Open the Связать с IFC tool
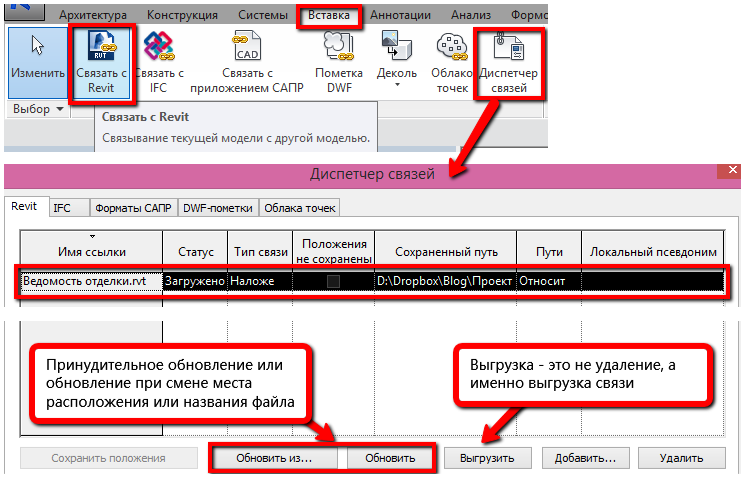 click(159, 62)
